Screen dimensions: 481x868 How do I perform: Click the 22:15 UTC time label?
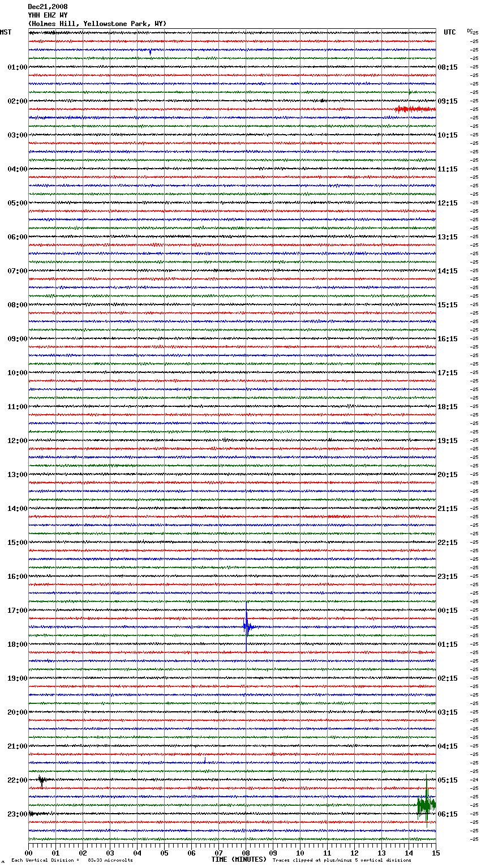coord(448,543)
